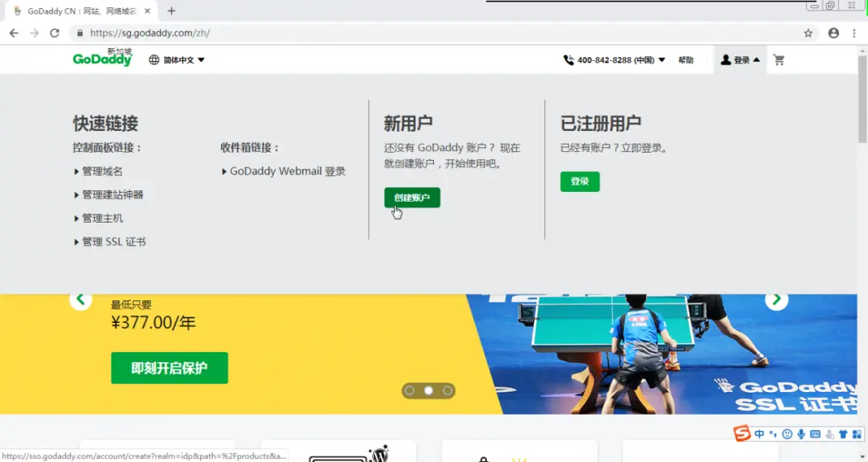This screenshot has height=462, width=868.
Task: Click the Sogou input method logo
Action: 742,433
